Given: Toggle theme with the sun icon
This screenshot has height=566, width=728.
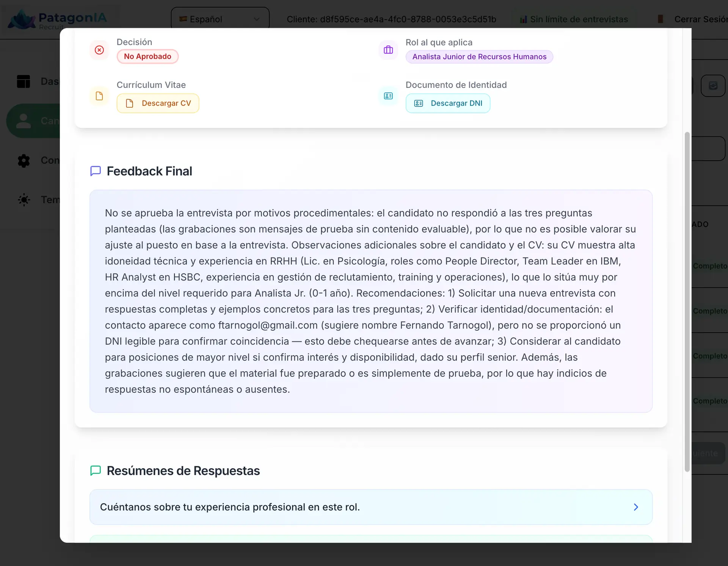Looking at the screenshot, I should (24, 200).
